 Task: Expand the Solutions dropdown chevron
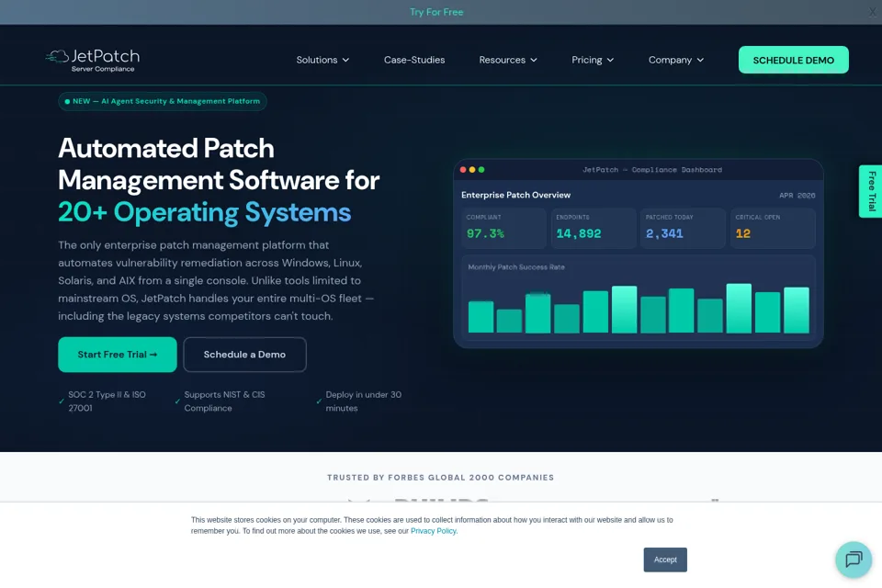[x=346, y=61]
